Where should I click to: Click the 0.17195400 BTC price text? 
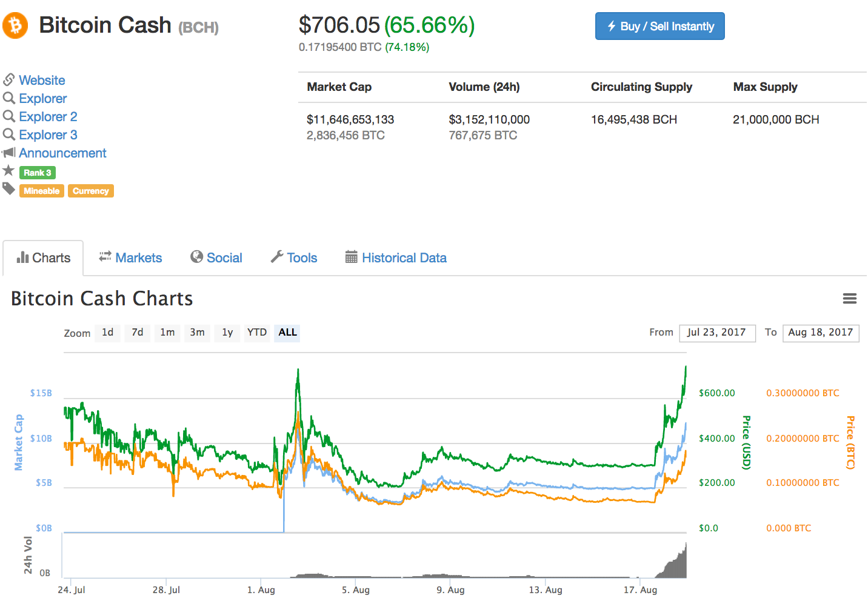[x=340, y=47]
